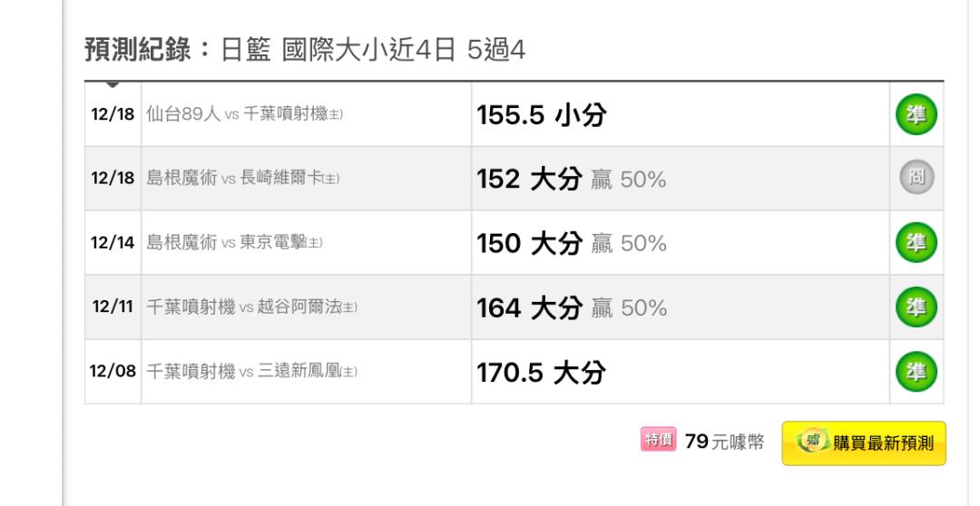Viewport: 980px width, 506px height.
Task: Click the pink 特價 tag icon
Action: coord(658,440)
